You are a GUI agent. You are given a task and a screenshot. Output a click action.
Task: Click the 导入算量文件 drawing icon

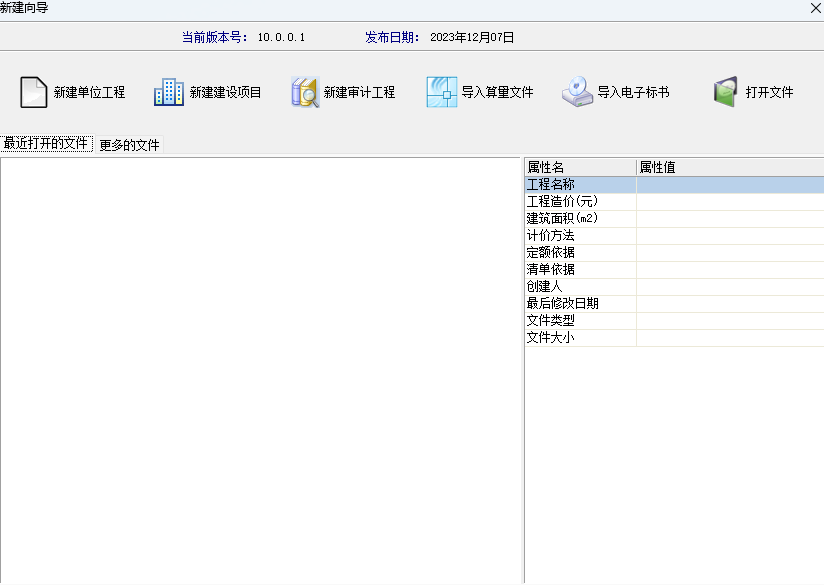pyautogui.click(x=441, y=92)
